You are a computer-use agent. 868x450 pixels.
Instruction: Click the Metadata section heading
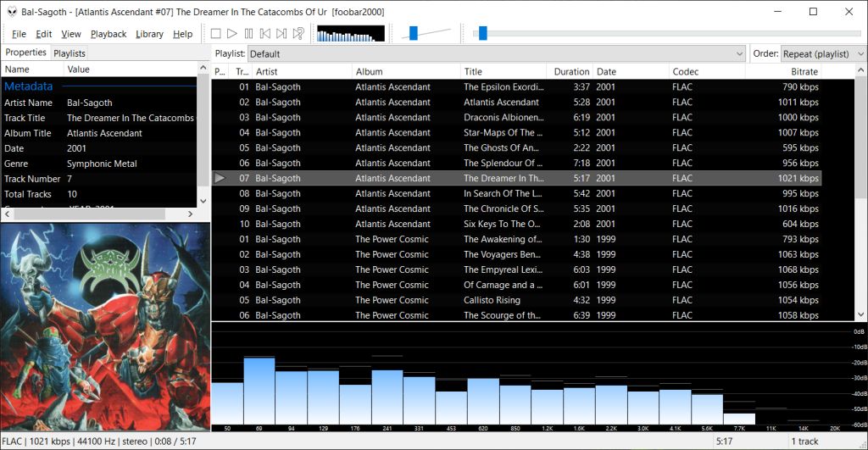(x=29, y=86)
